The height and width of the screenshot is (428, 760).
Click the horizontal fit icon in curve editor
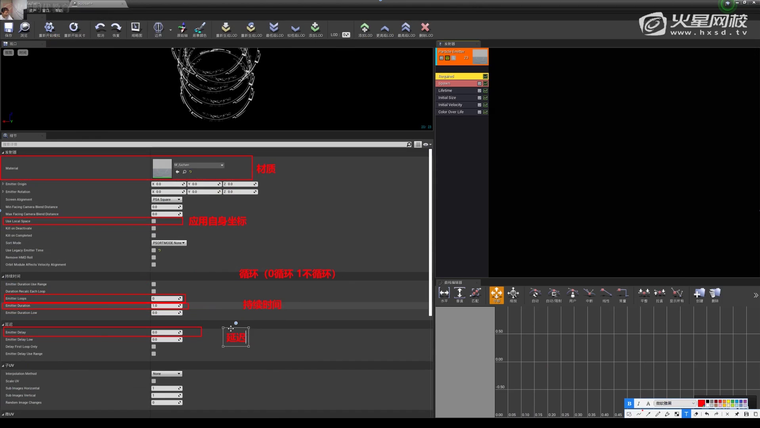pos(445,294)
